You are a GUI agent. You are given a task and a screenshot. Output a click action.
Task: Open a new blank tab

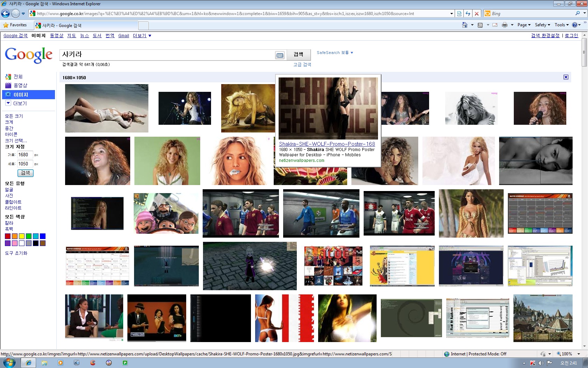click(143, 26)
